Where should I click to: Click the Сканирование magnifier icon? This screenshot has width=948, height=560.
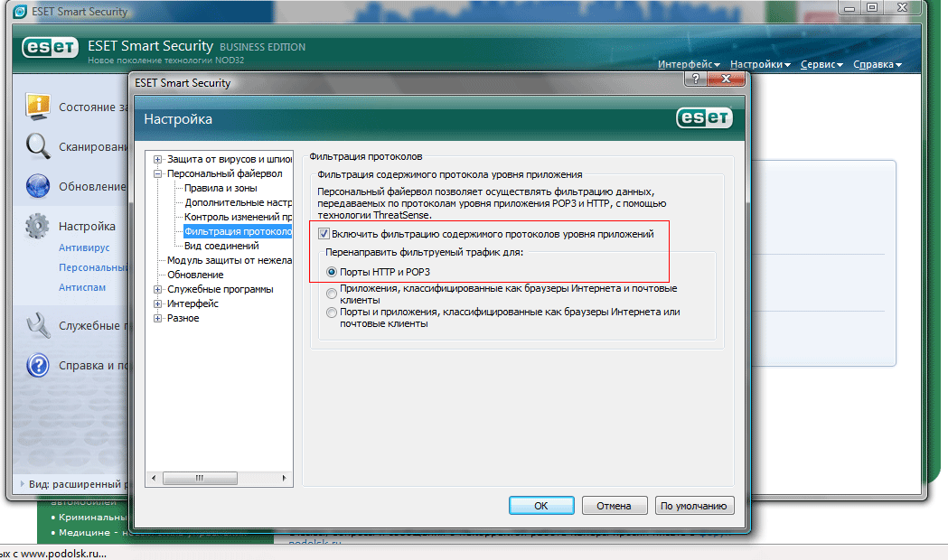(37, 146)
